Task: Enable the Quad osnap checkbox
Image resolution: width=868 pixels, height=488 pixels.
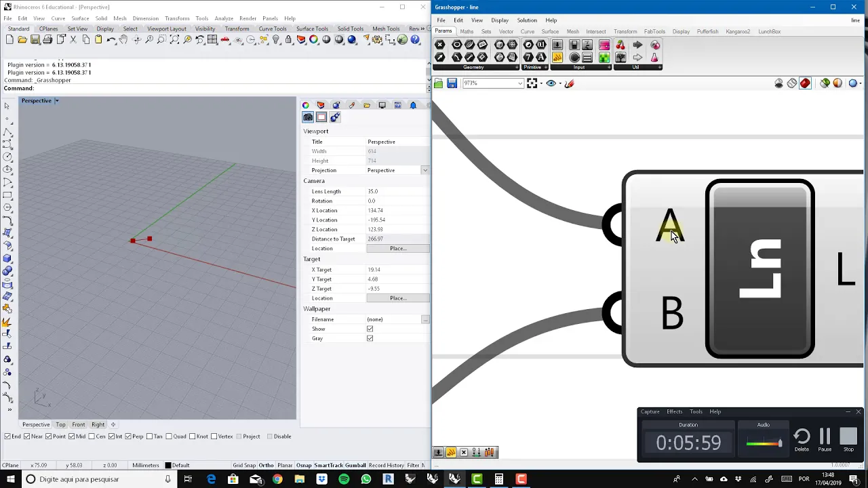Action: click(168, 436)
